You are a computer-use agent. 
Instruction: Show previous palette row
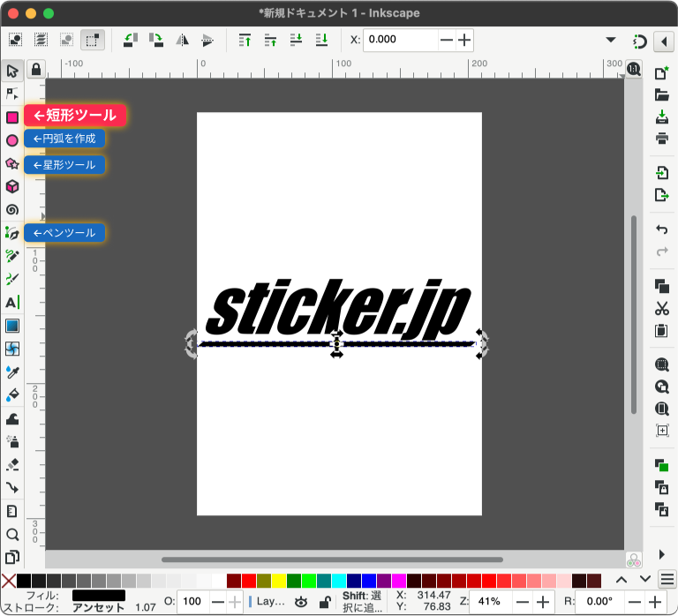click(x=621, y=580)
